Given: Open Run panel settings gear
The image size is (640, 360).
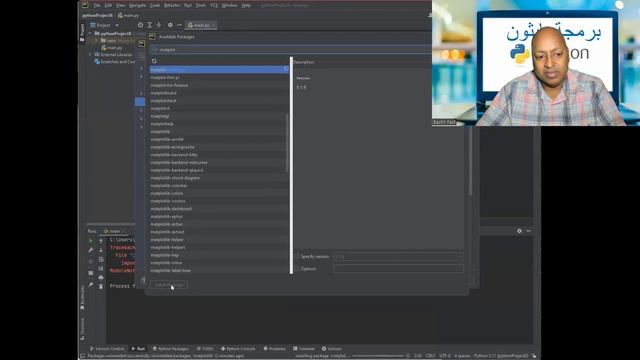Looking at the screenshot, I should (x=519, y=231).
